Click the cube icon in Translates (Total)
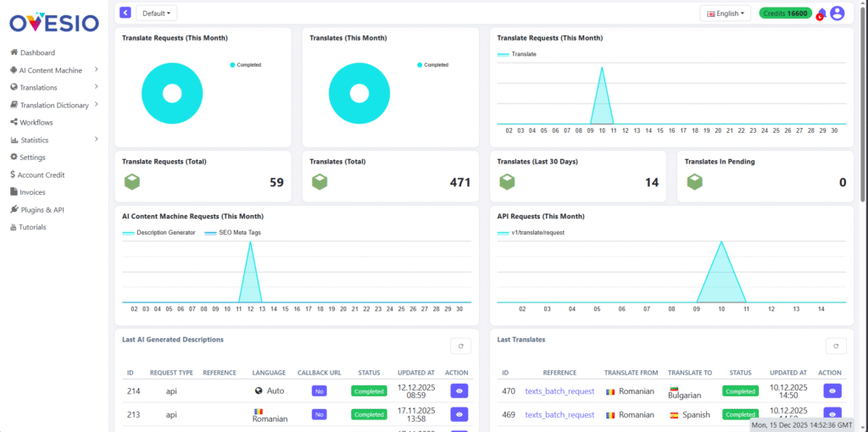The width and height of the screenshot is (868, 432). pyautogui.click(x=319, y=182)
